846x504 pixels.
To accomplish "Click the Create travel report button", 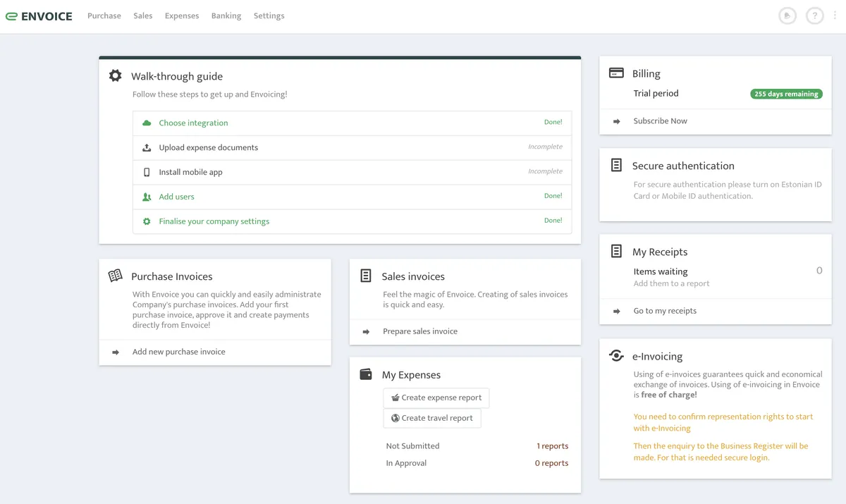I will tap(432, 418).
